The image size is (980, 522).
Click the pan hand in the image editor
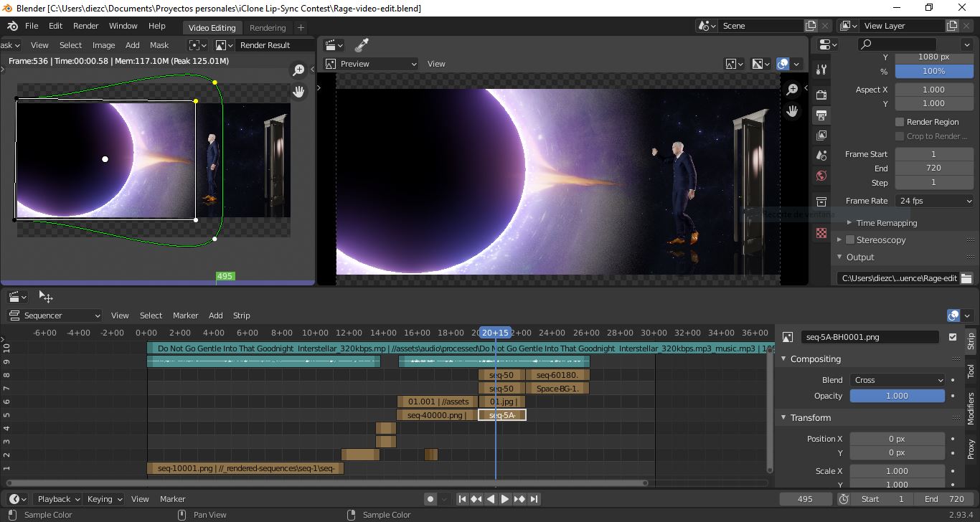pyautogui.click(x=298, y=91)
